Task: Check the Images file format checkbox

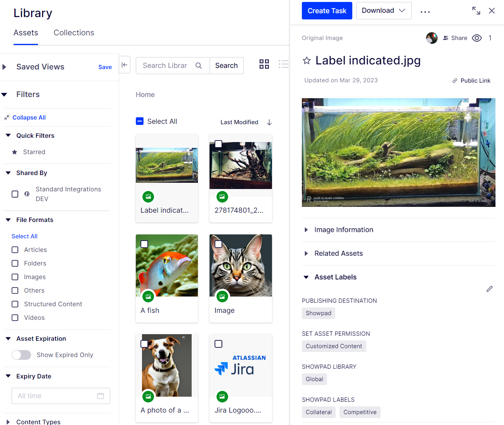Action: pos(15,277)
